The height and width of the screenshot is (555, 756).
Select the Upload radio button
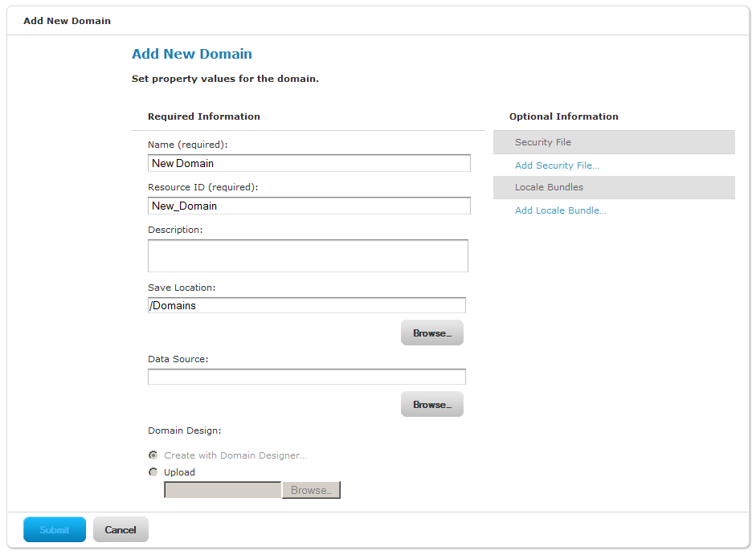(153, 472)
